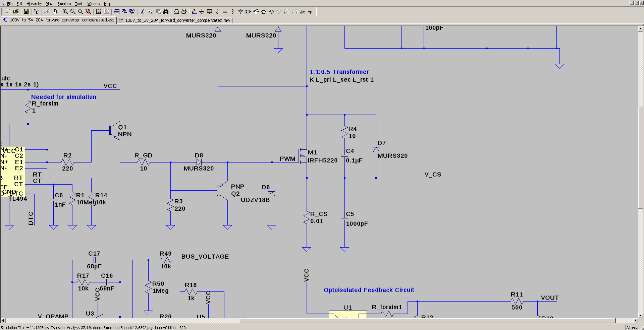The image size is (644, 330).
Task: Copy with the duplicate pages icon
Action: (150, 12)
